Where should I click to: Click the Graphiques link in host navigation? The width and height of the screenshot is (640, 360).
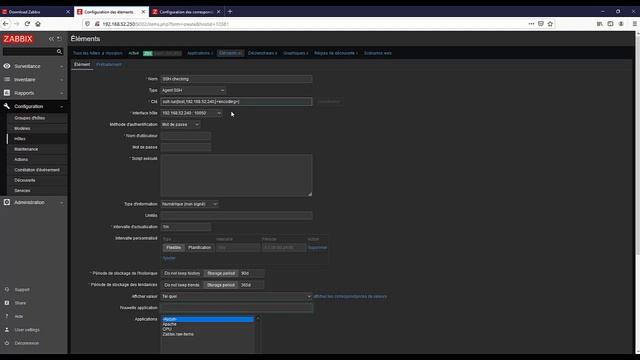pos(294,53)
